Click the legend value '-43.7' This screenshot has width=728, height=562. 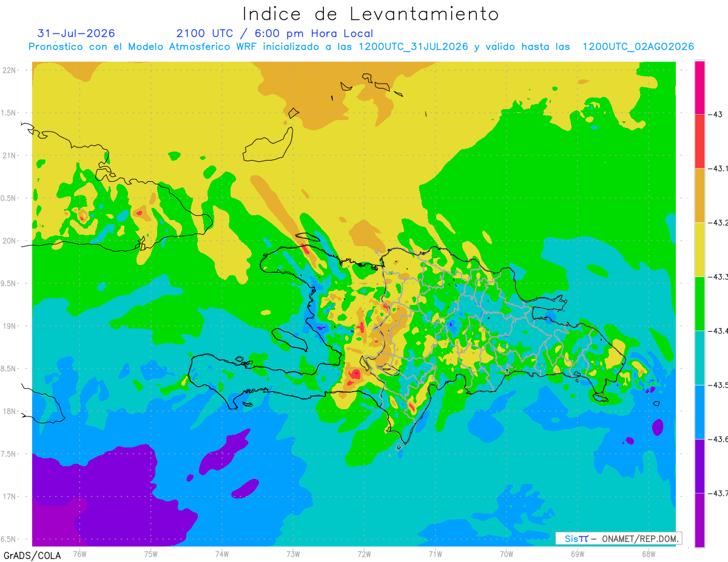[x=718, y=493]
